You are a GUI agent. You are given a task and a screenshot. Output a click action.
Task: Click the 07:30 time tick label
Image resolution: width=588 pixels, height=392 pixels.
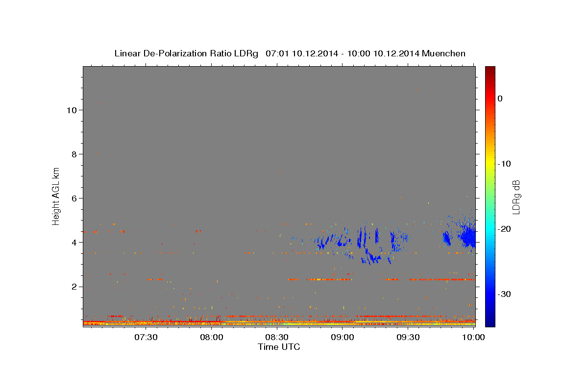pos(146,337)
